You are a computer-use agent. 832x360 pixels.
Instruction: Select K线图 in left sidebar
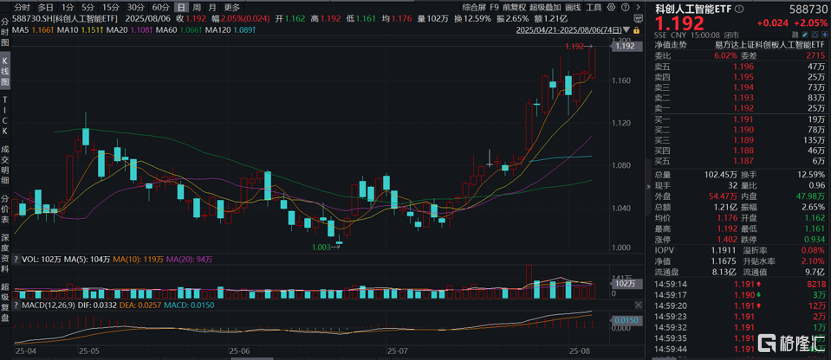5,70
